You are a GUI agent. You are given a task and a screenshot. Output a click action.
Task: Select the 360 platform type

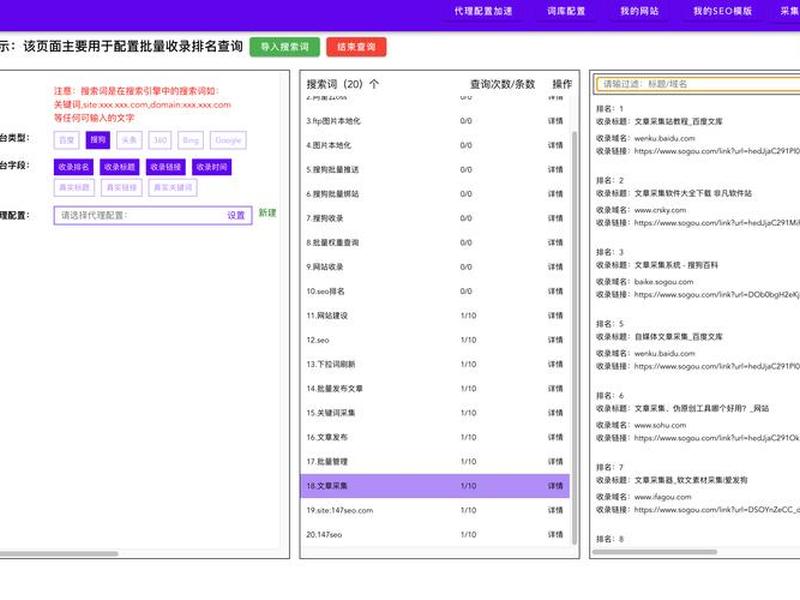[160, 140]
